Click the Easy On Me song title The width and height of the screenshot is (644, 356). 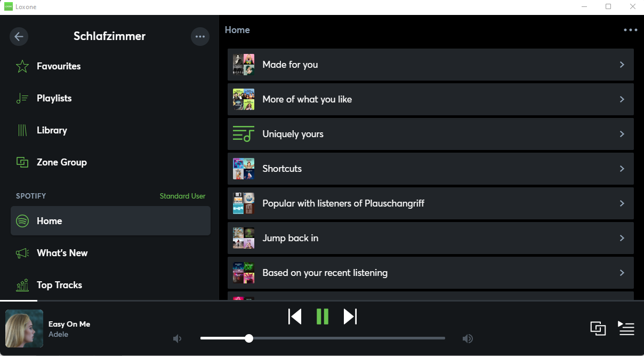(69, 324)
